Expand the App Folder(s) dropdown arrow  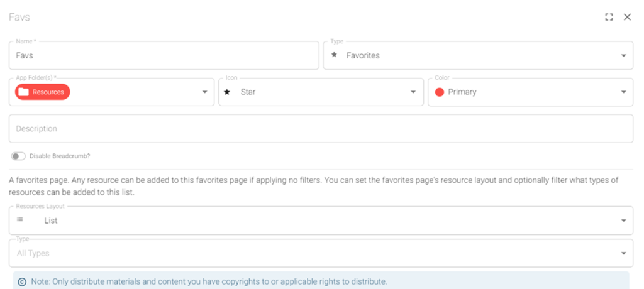pyautogui.click(x=204, y=92)
